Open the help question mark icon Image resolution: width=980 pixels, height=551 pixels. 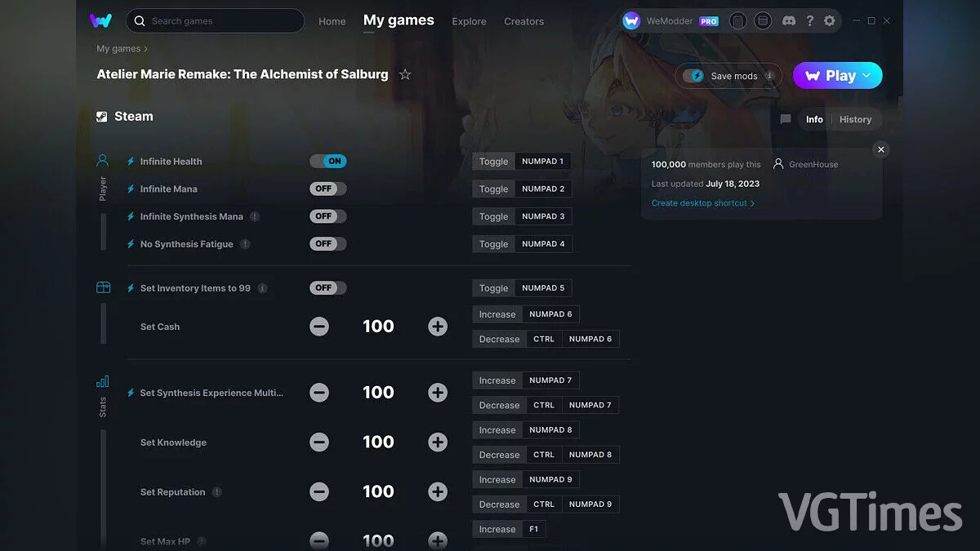tap(808, 21)
